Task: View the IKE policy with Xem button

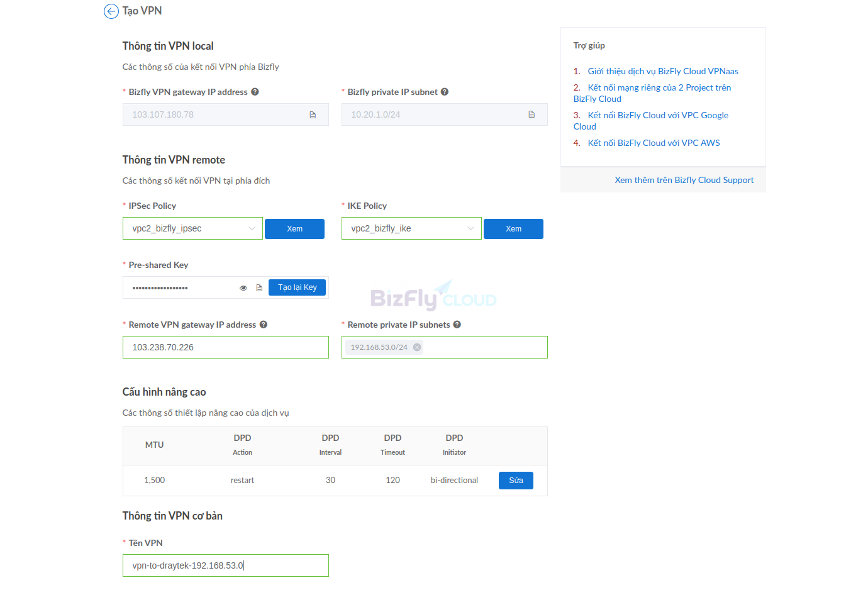Action: [x=513, y=229]
